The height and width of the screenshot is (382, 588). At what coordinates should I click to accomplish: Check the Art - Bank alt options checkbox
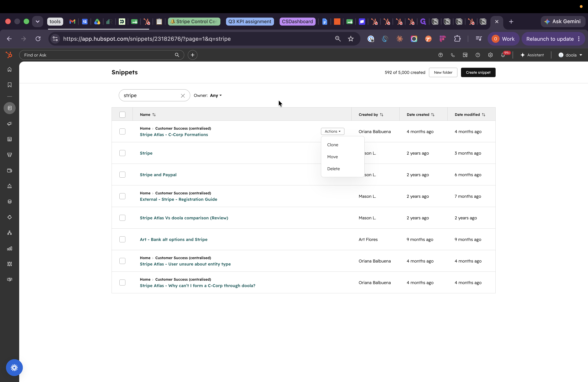click(122, 239)
